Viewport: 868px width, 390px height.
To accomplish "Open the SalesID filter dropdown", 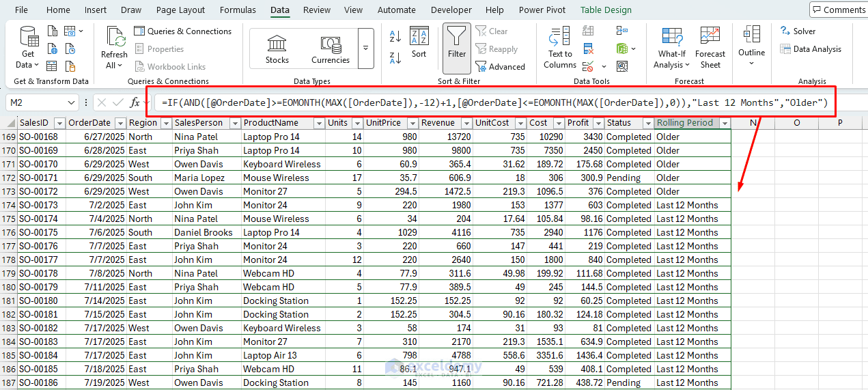I will click(59, 123).
